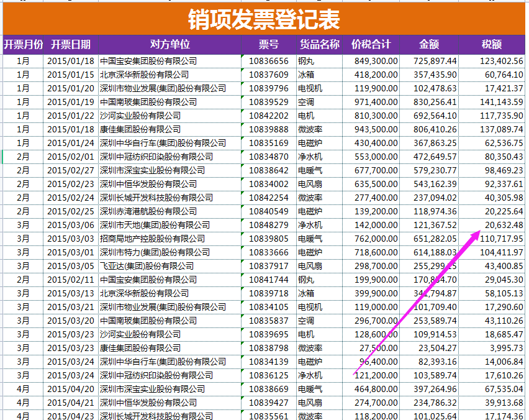Screen dimensions: 529x420
Task: Select cell 深圳中恒华发股份有限公司 dated 2015/02/23
Action: pyautogui.click(x=170, y=184)
